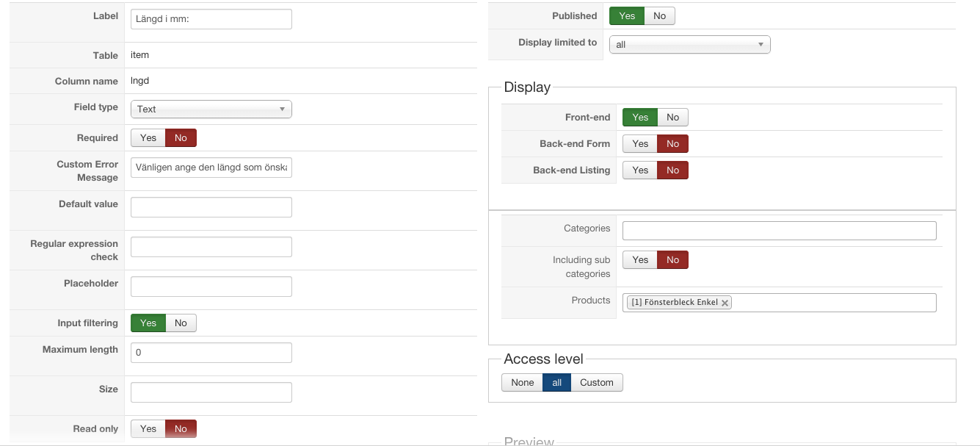The width and height of the screenshot is (980, 446).
Task: Turn off Input filtering with No
Action: [181, 323]
